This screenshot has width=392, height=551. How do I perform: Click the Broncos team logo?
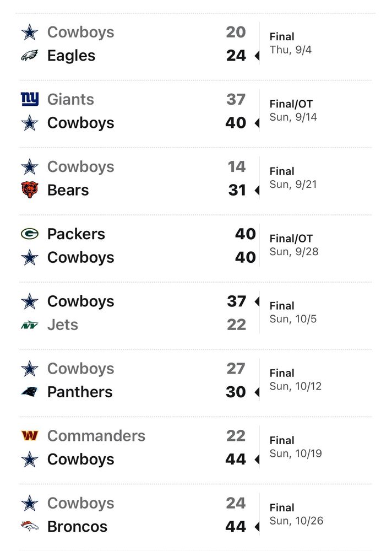pyautogui.click(x=30, y=526)
